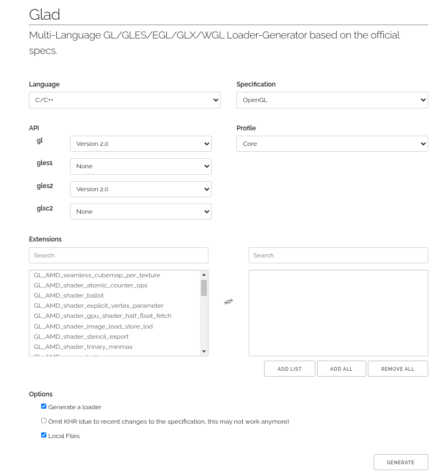Open the Language dropdown
Screen dimensions: 448x476
(x=125, y=100)
